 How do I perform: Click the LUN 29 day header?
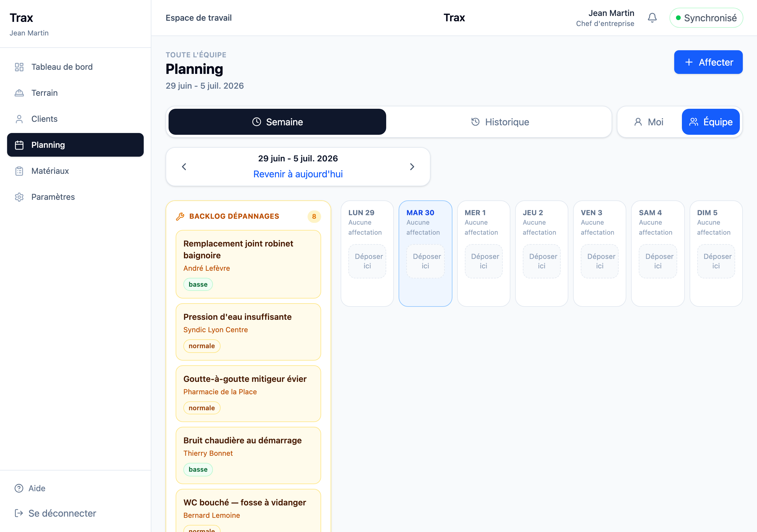coord(361,213)
